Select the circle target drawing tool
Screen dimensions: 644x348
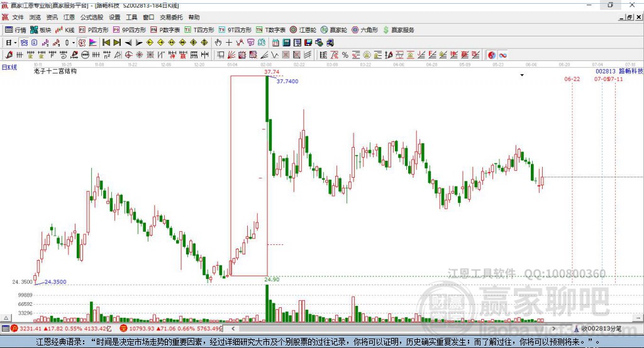pyautogui.click(x=128, y=55)
